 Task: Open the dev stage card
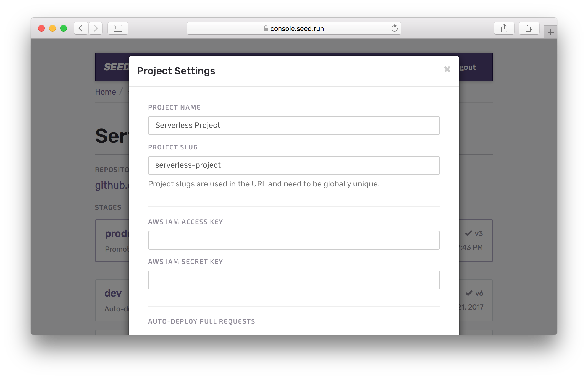click(x=113, y=293)
